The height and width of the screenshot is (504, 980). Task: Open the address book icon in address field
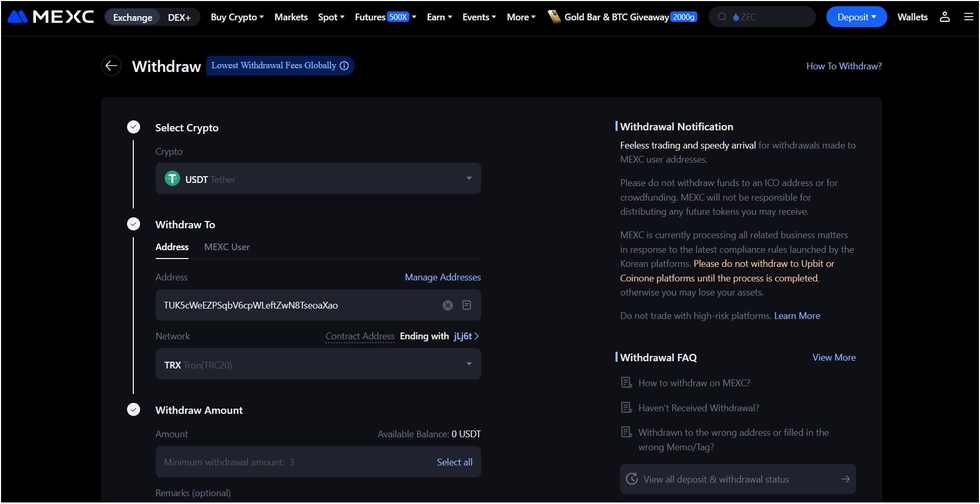tap(467, 305)
